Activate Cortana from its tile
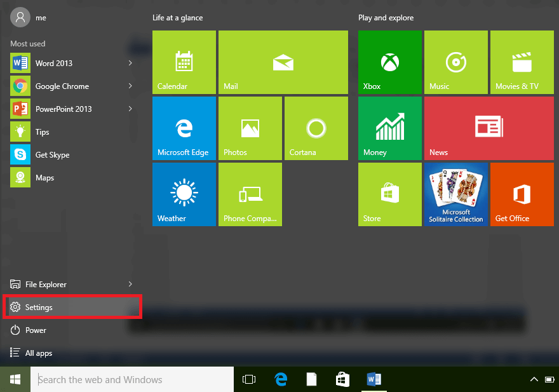 coord(316,128)
